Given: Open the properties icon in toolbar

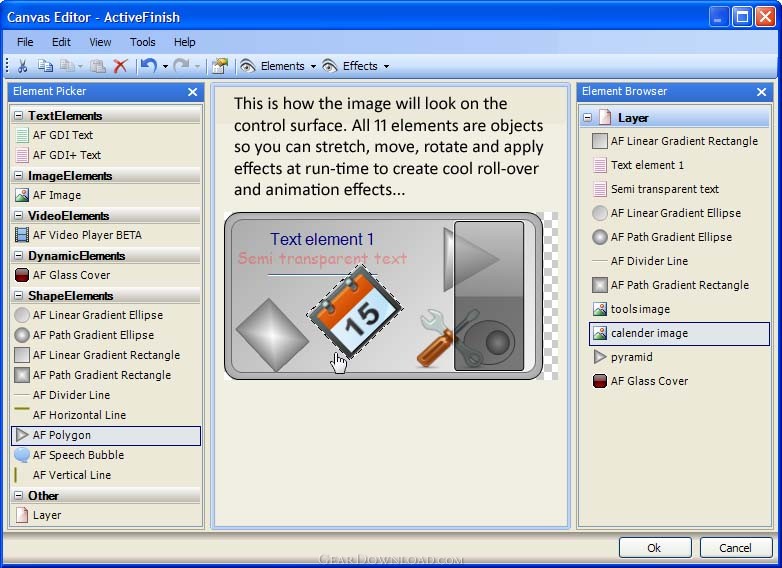Looking at the screenshot, I should (220, 66).
